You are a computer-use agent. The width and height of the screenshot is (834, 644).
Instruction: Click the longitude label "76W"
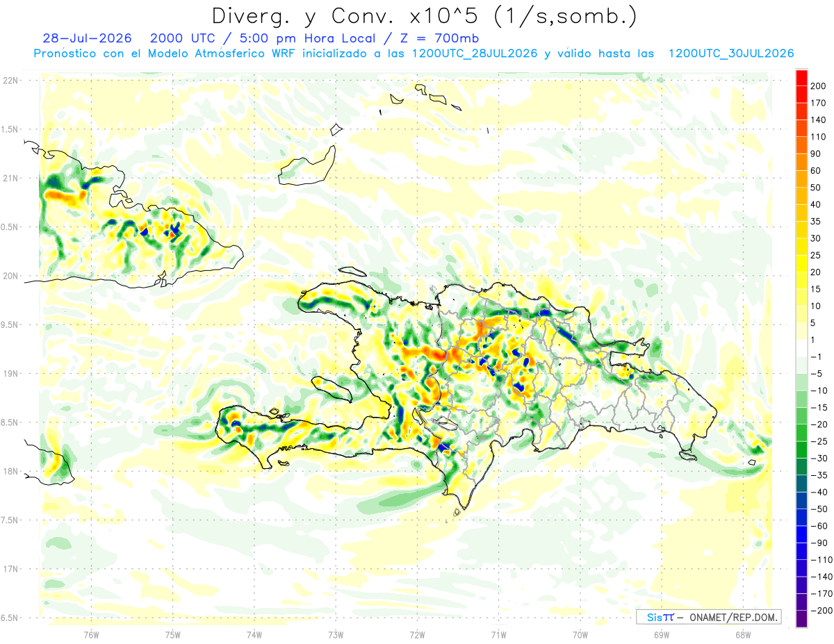[91, 635]
